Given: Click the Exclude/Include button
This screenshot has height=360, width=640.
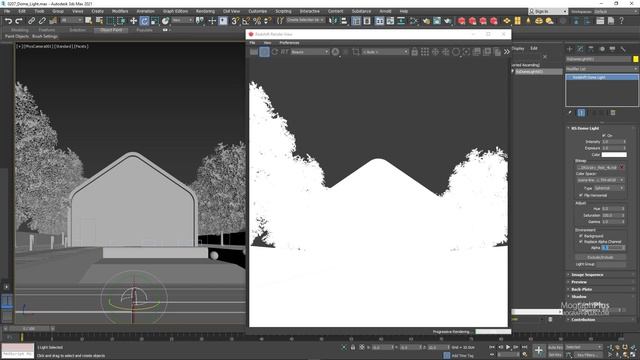Looking at the screenshot, I should [600, 258].
